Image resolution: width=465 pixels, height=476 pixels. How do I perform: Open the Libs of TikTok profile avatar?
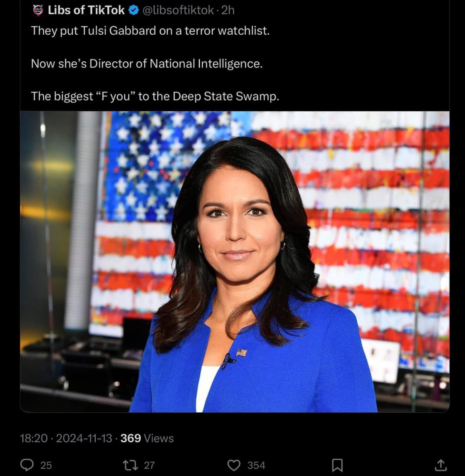(38, 10)
